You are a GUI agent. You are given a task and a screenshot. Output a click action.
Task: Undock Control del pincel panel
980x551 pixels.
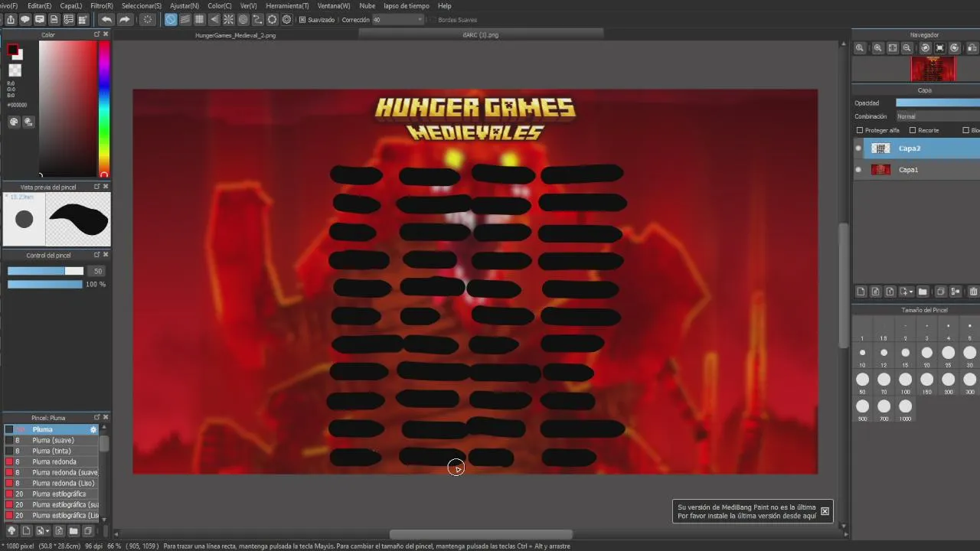pos(97,255)
